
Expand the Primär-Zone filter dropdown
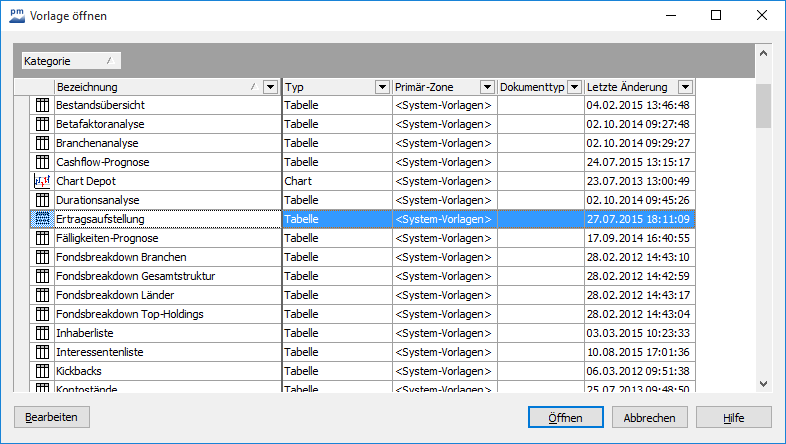coord(487,87)
